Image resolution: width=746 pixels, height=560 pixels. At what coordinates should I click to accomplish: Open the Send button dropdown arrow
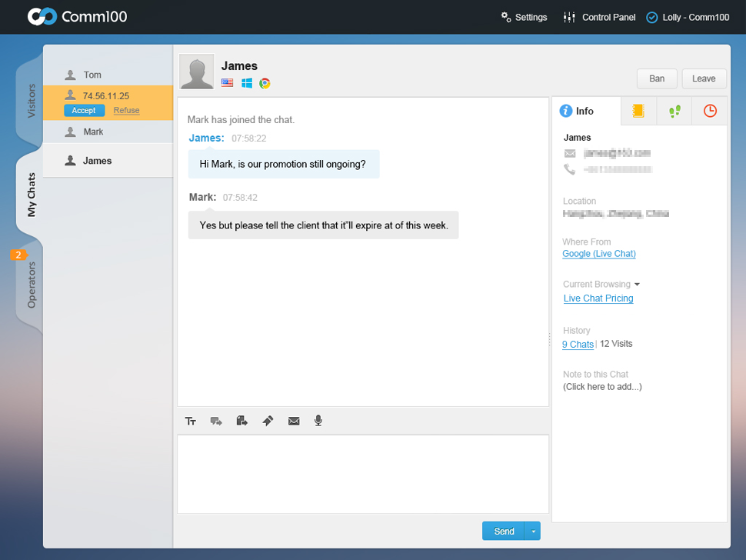pos(532,531)
